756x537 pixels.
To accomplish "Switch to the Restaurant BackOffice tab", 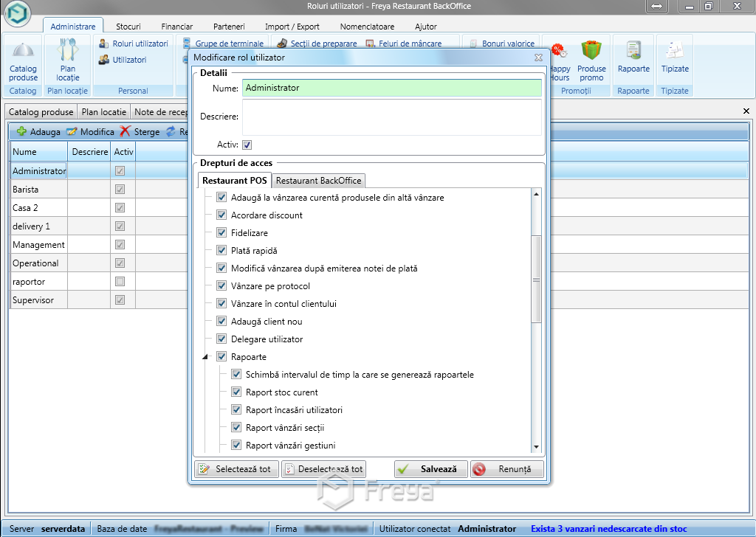I will 318,181.
